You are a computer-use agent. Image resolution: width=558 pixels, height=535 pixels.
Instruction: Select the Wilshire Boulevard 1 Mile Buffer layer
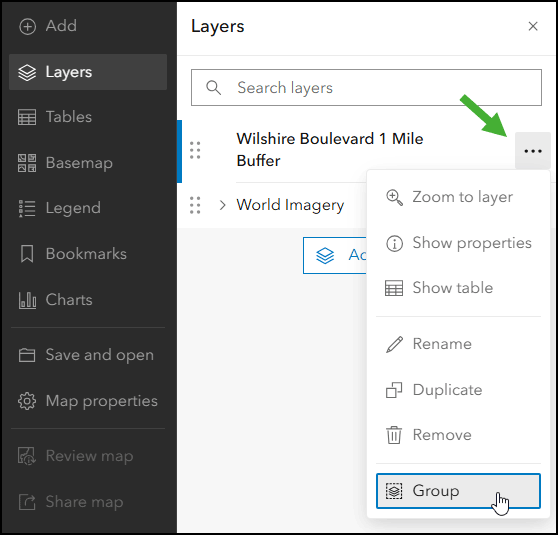(330, 150)
